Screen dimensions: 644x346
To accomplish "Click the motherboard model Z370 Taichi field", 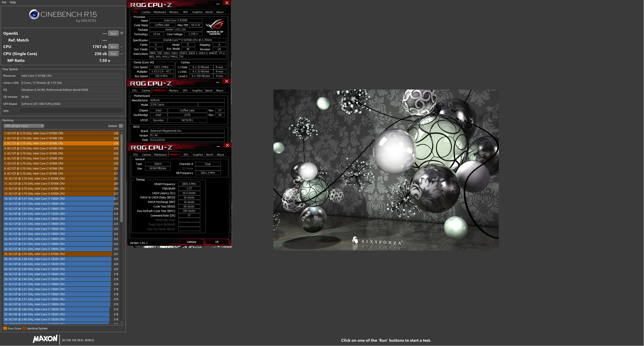I will [x=174, y=105].
